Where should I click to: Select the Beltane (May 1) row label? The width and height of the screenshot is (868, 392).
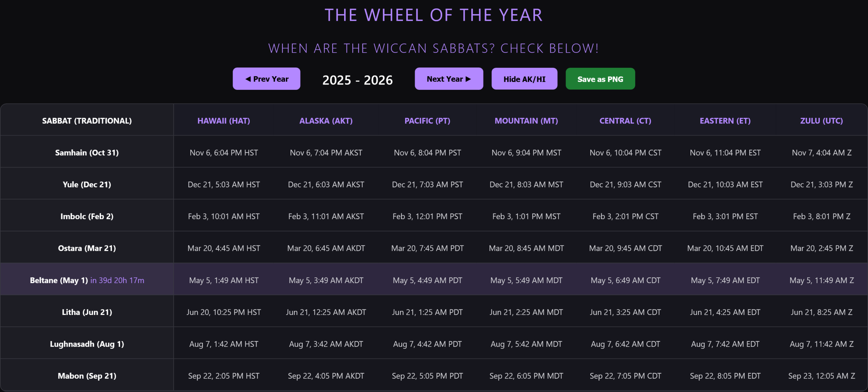click(59, 280)
